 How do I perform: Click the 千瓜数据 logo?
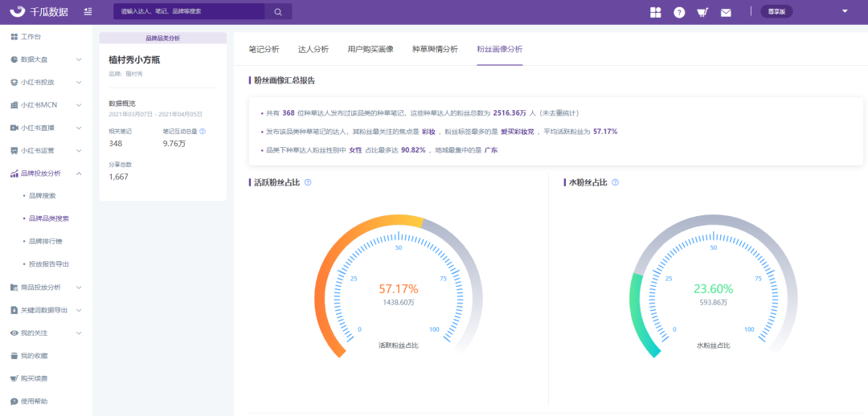(x=39, y=11)
